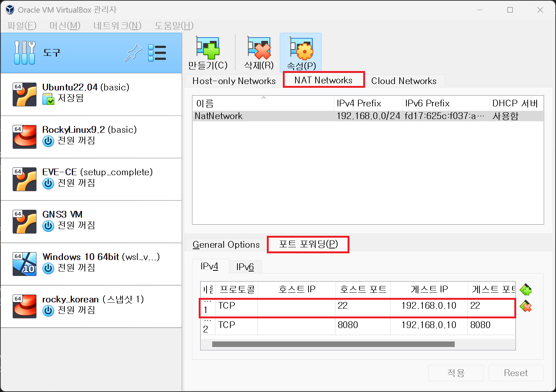Click the port forwarding horizontal scrollbar

pyautogui.click(x=333, y=344)
